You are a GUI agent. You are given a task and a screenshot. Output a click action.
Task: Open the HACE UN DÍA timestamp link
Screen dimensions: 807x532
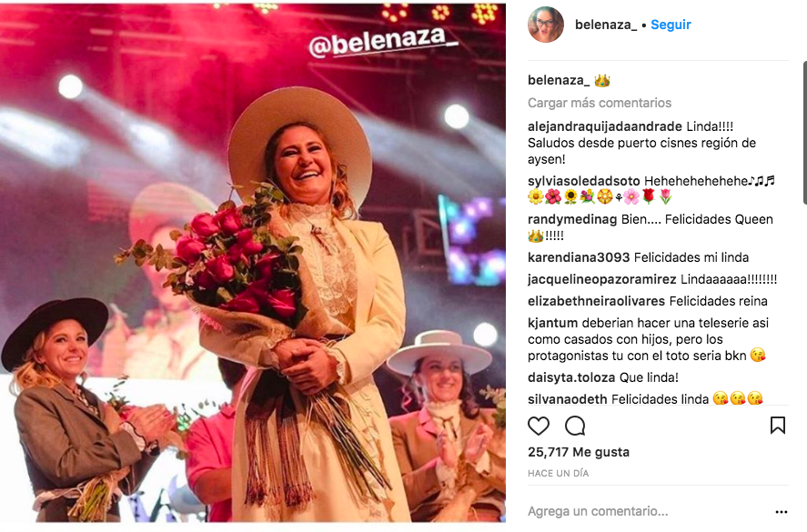pyautogui.click(x=558, y=474)
